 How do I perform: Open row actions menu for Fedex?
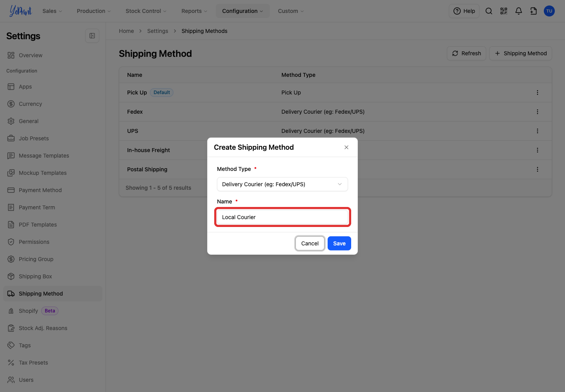tap(538, 112)
